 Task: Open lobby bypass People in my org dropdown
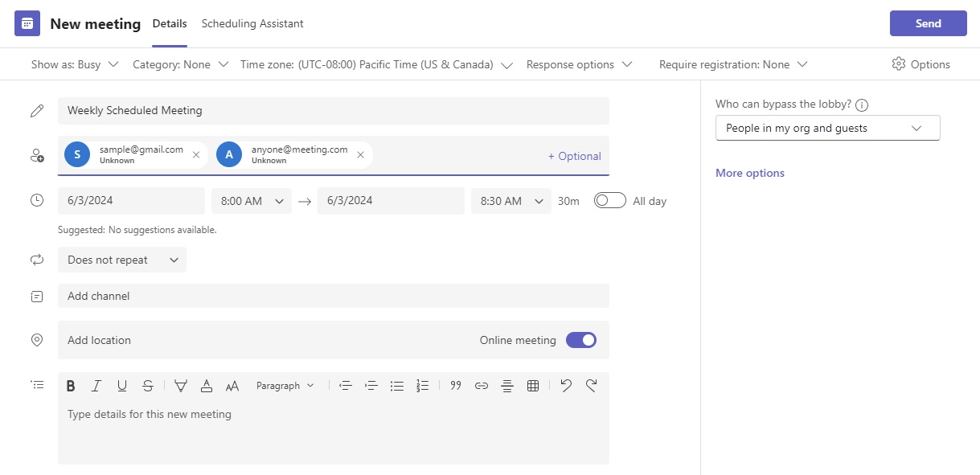coord(828,128)
